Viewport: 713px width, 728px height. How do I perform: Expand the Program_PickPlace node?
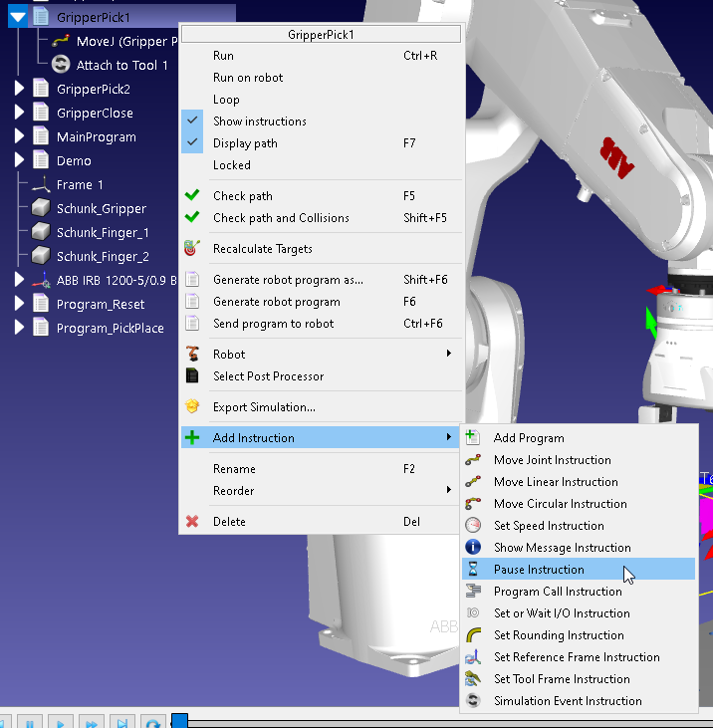(x=19, y=328)
